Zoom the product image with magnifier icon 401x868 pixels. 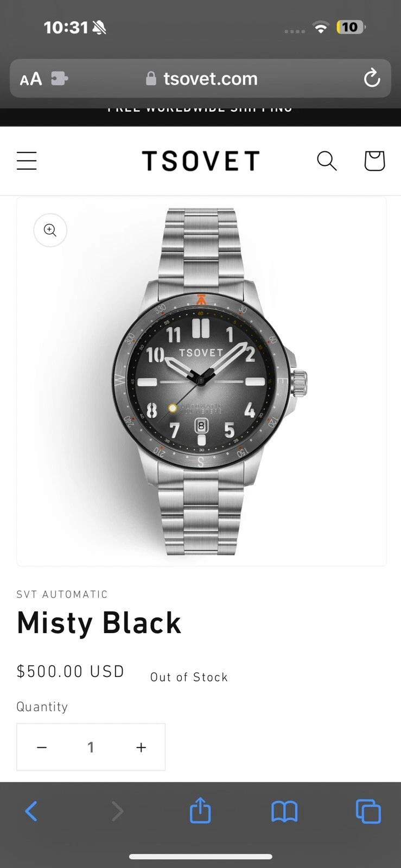(50, 230)
